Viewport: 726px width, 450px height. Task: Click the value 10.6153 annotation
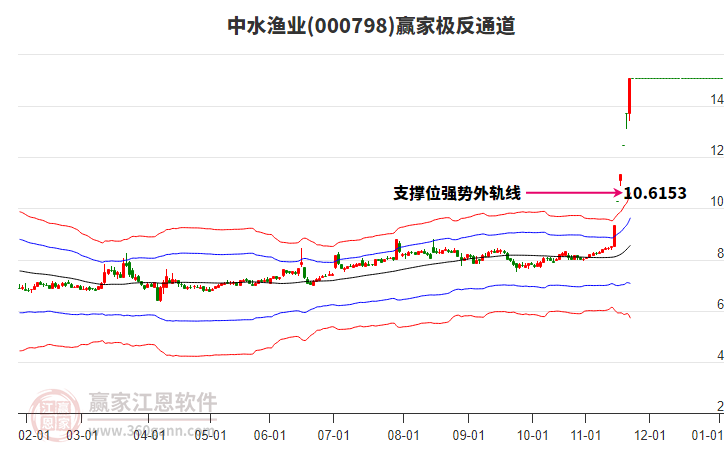(655, 193)
